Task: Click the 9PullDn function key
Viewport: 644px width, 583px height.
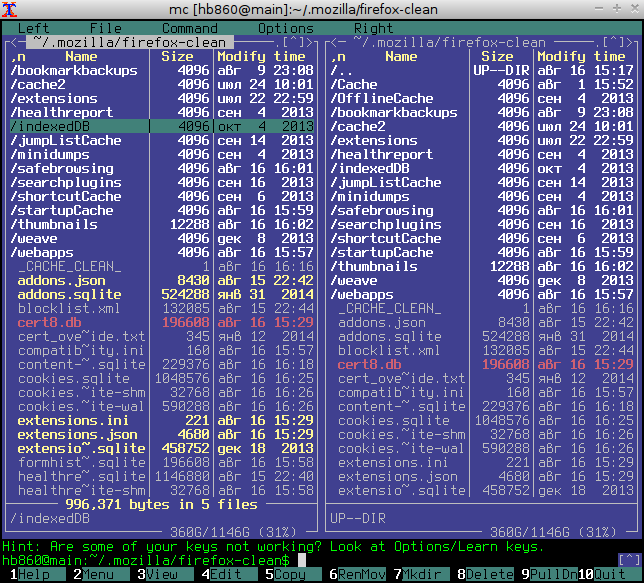Action: 550,574
